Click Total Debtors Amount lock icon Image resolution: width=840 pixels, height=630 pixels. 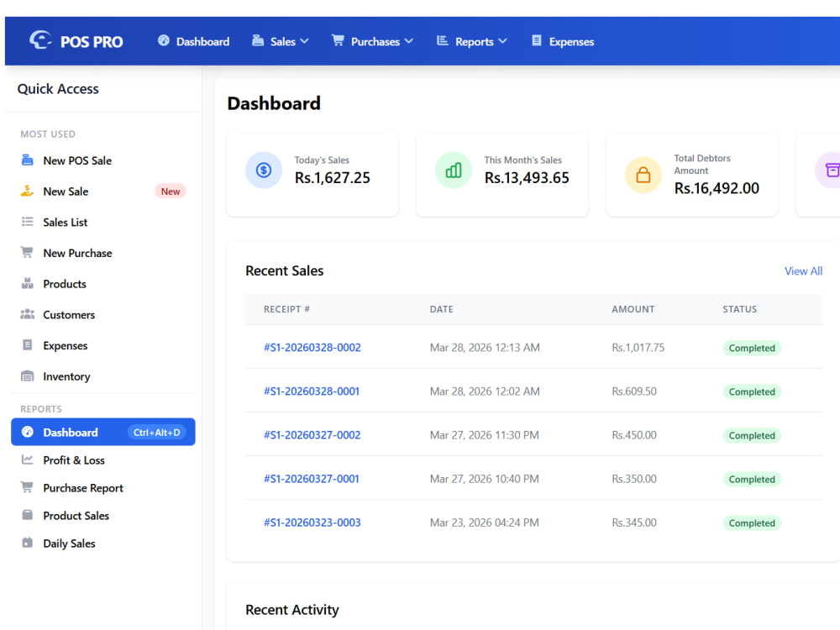[643, 176]
